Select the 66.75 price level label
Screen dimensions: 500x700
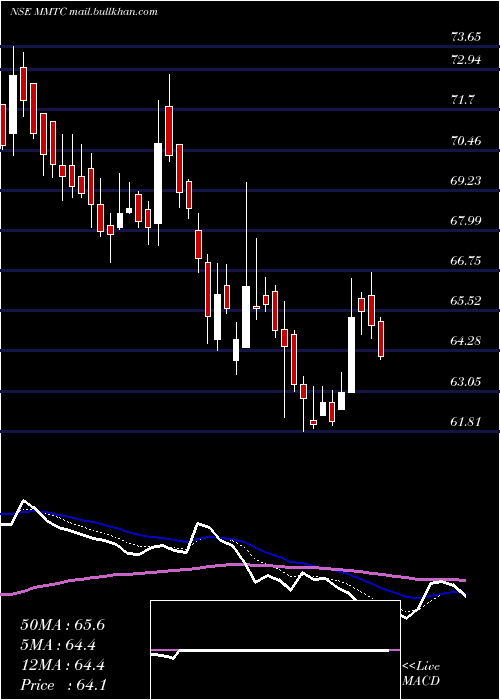(466, 261)
